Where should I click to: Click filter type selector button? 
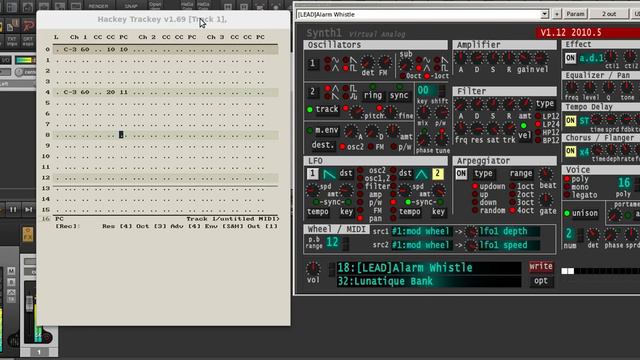coord(544,104)
